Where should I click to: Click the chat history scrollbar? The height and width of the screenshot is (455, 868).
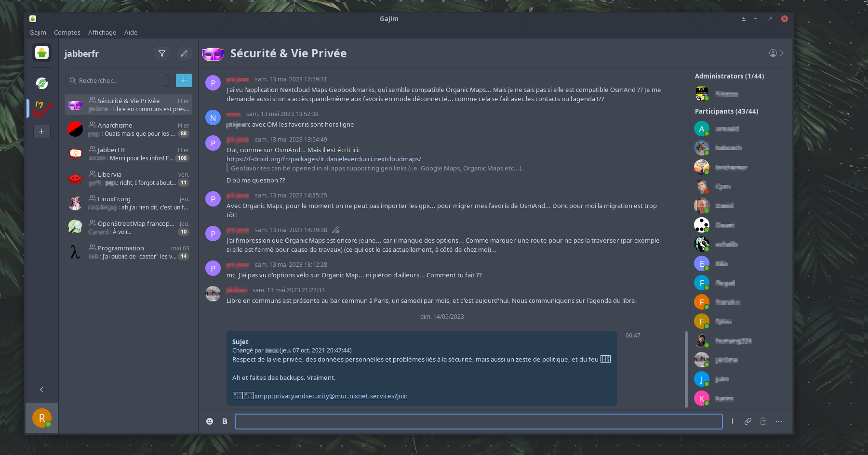click(x=686, y=368)
